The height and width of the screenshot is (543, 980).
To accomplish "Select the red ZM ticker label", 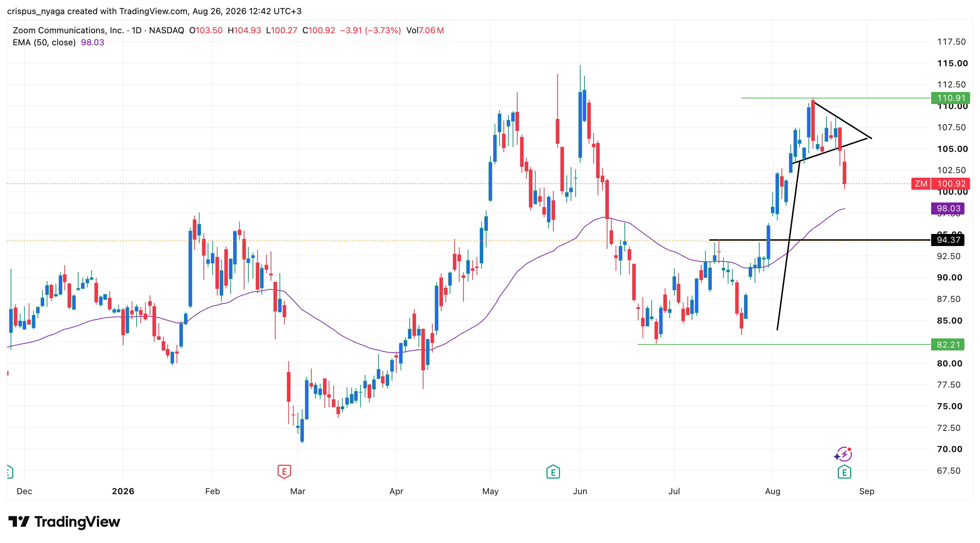I will [x=921, y=184].
